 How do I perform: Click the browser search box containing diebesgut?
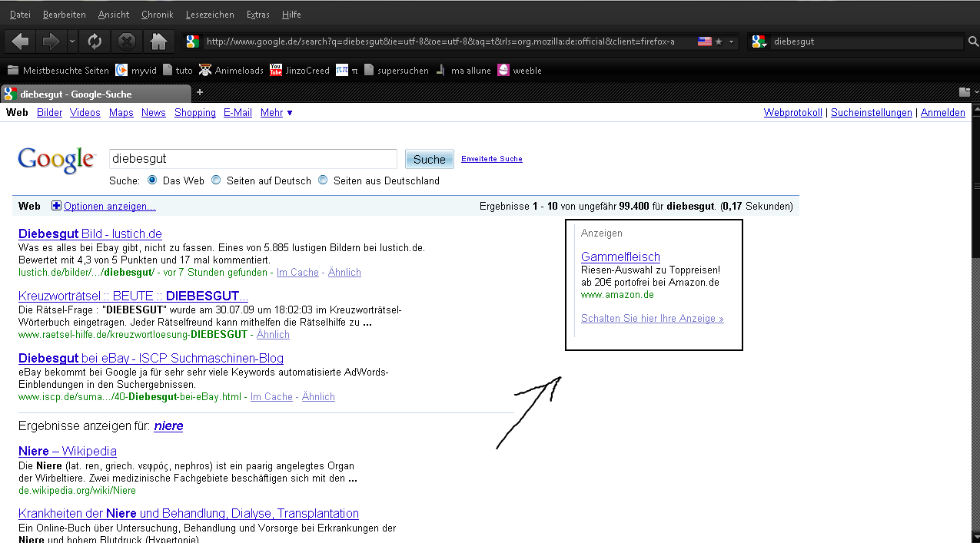coord(866,41)
